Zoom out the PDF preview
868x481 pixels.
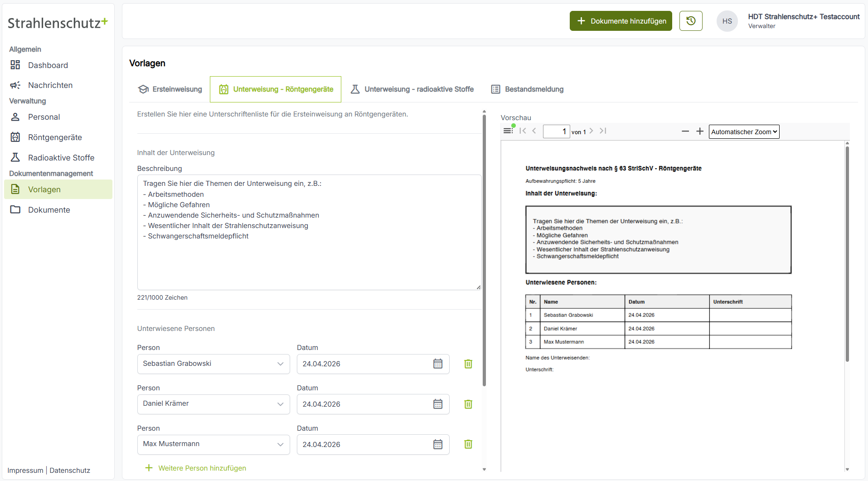685,131
